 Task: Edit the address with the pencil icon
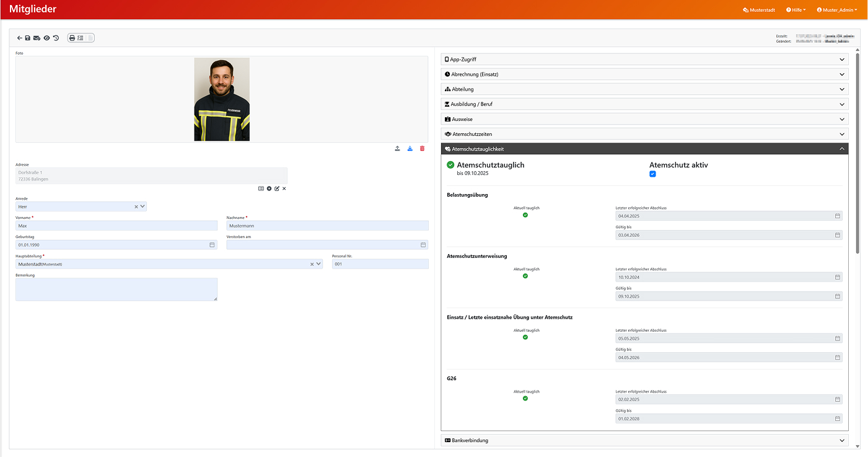click(277, 189)
